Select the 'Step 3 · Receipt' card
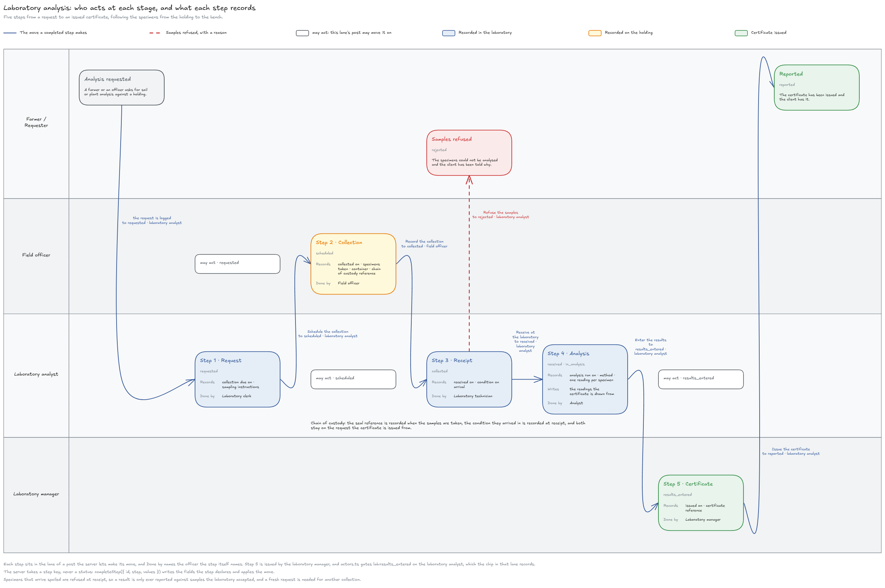885x588 pixels. (469, 379)
